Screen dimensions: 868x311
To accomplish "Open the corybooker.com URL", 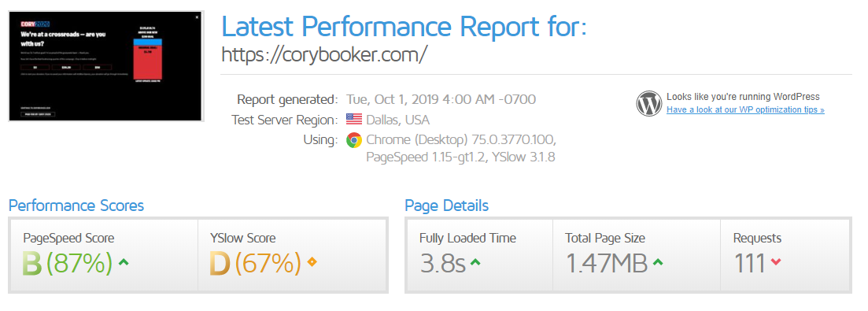I will point(324,55).
